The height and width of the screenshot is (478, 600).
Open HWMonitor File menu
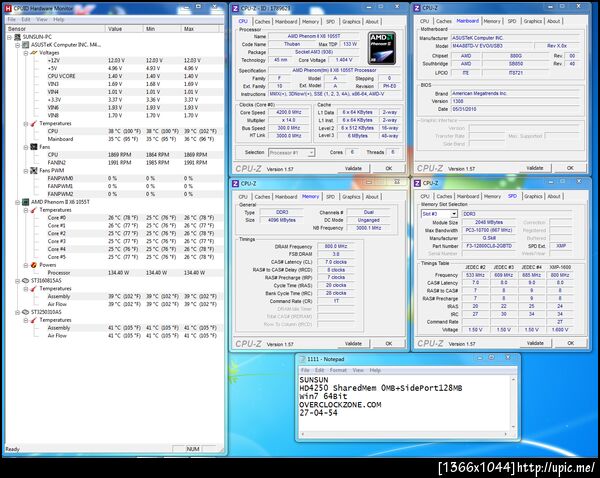tap(11, 19)
